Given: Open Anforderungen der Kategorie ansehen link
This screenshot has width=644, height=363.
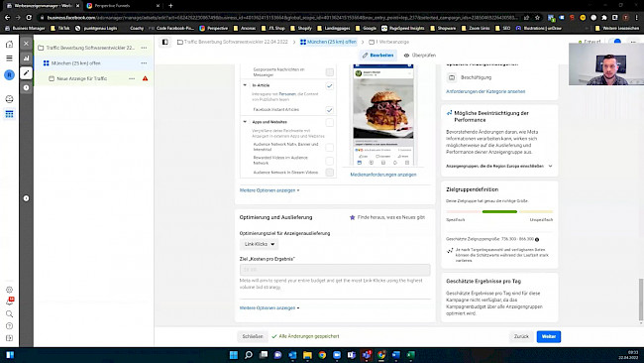Looking at the screenshot, I should [x=485, y=91].
